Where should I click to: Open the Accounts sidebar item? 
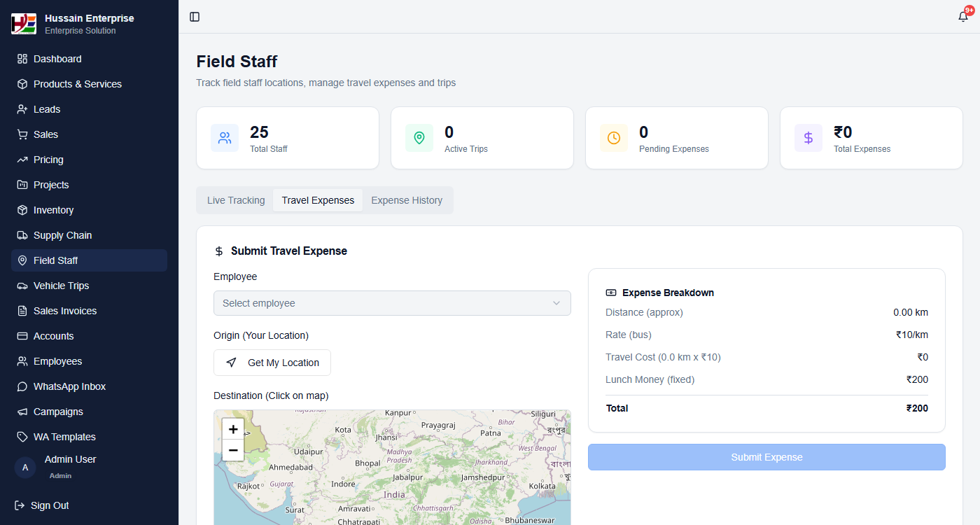(89, 336)
